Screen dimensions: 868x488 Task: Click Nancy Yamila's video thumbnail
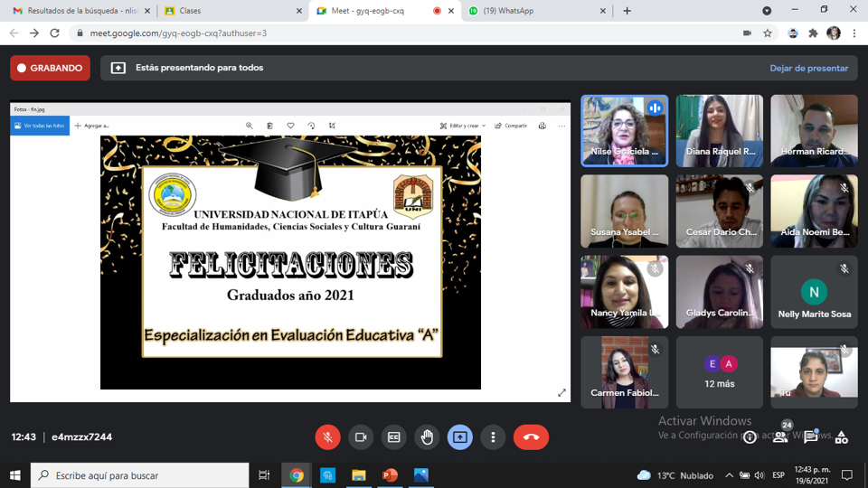tap(624, 291)
